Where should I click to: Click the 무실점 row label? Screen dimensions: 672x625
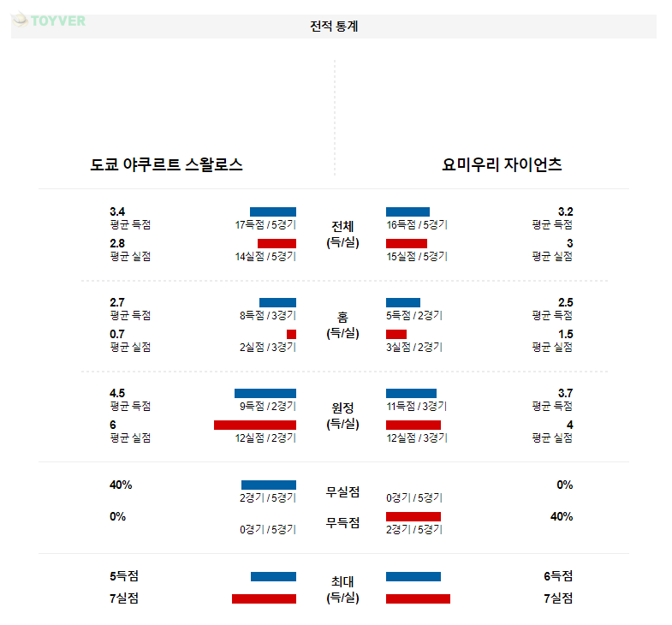point(342,492)
